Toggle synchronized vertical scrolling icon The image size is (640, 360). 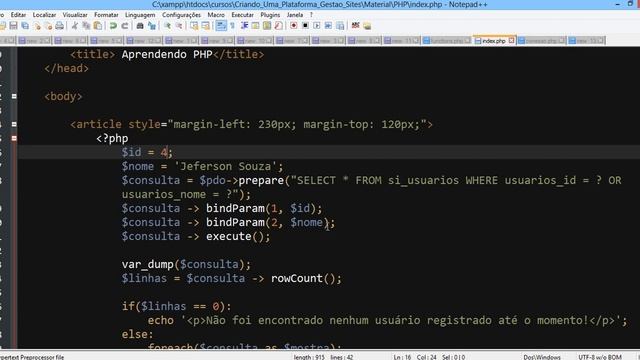pyautogui.click(x=194, y=26)
